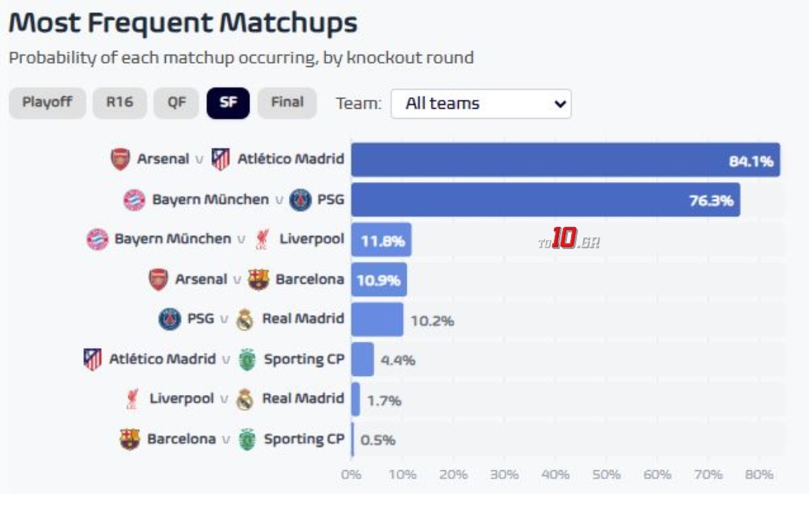Click the 11.8% Bayern v Liverpool bar
The image size is (809, 532).
[381, 240]
